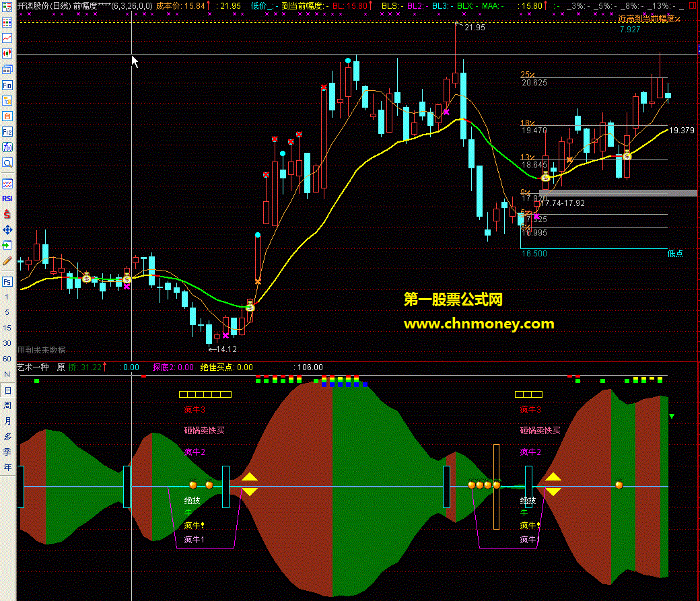The height and width of the screenshot is (601, 700).
Task: Click the 18.645 level label
Action: point(534,165)
